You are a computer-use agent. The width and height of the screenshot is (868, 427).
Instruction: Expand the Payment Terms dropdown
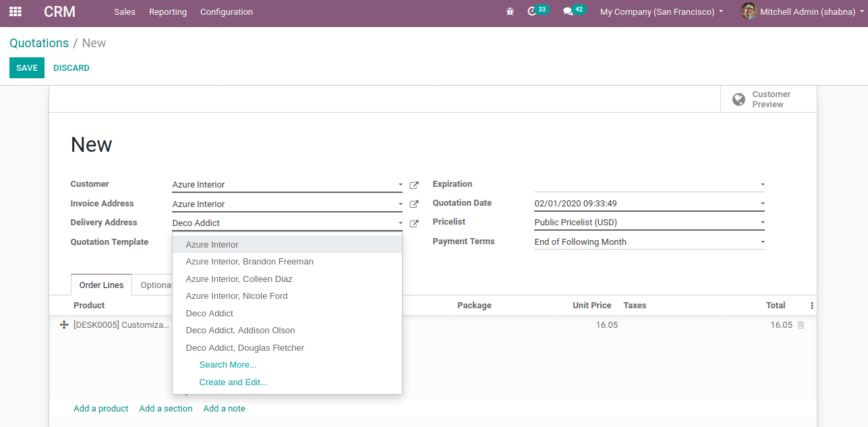point(762,242)
